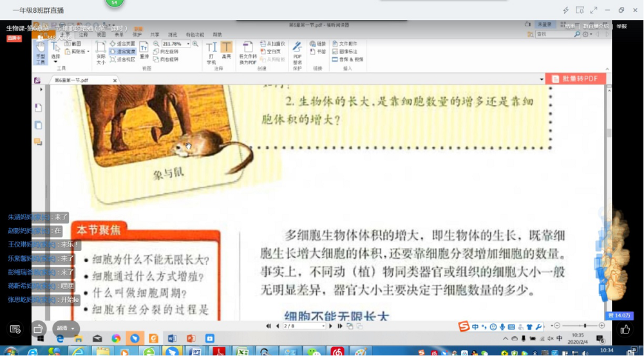Open the 超清 video quality dropdown
The height and width of the screenshot is (356, 644).
pyautogui.click(x=66, y=328)
